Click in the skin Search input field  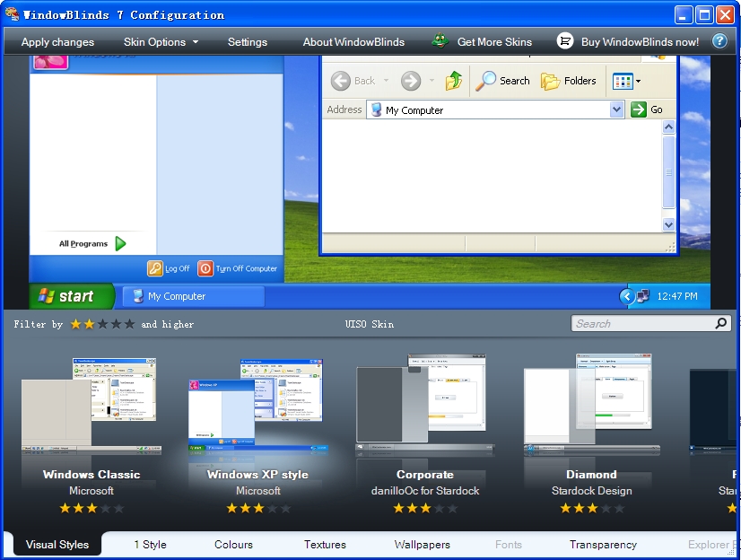point(642,324)
